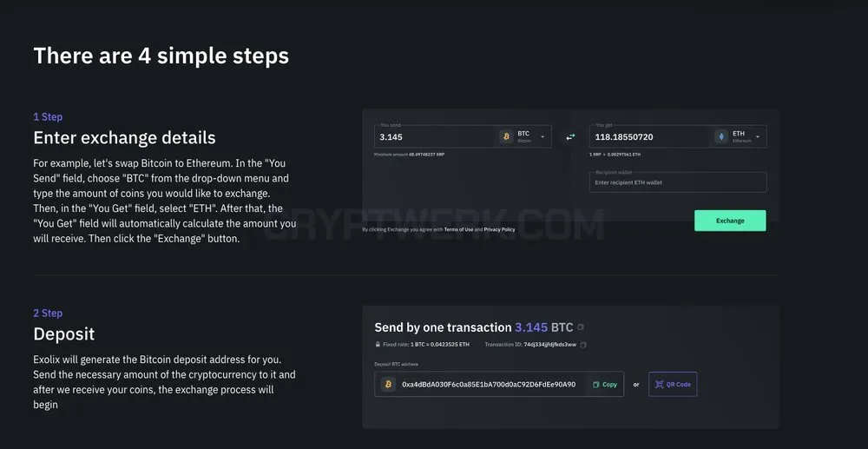
Task: Click the Transaction ID value 74dj334jjfdjfkds3ww
Action: tap(549, 345)
